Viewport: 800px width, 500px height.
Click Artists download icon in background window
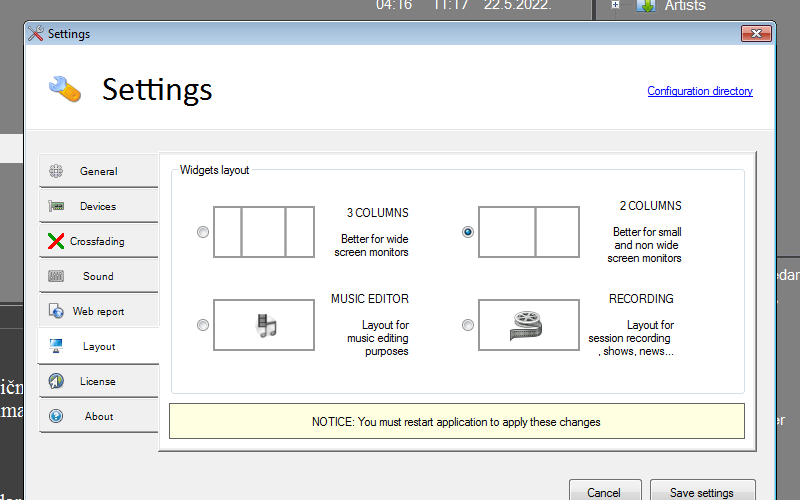(646, 6)
